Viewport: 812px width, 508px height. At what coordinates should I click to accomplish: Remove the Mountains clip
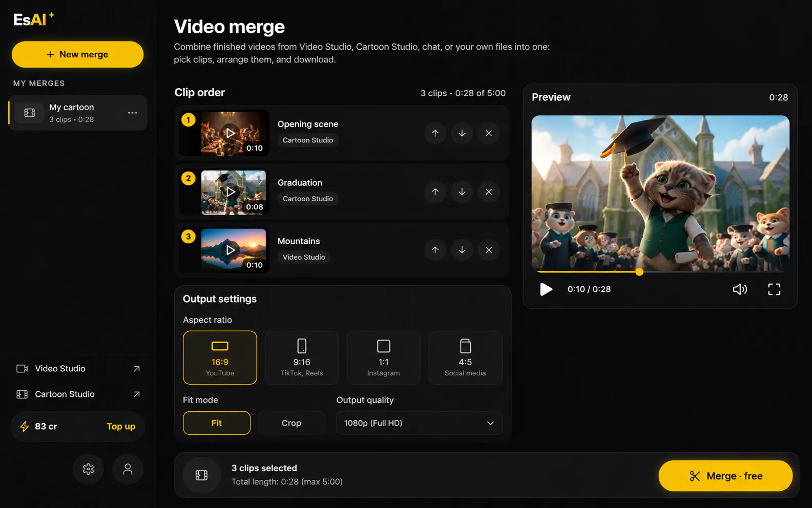click(x=489, y=250)
